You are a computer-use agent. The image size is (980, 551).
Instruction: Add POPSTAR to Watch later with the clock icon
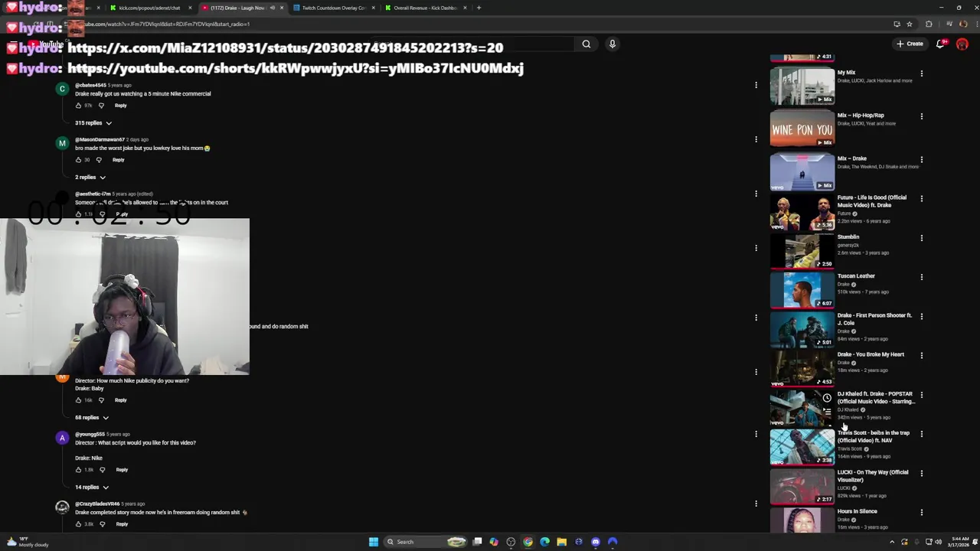tap(827, 398)
